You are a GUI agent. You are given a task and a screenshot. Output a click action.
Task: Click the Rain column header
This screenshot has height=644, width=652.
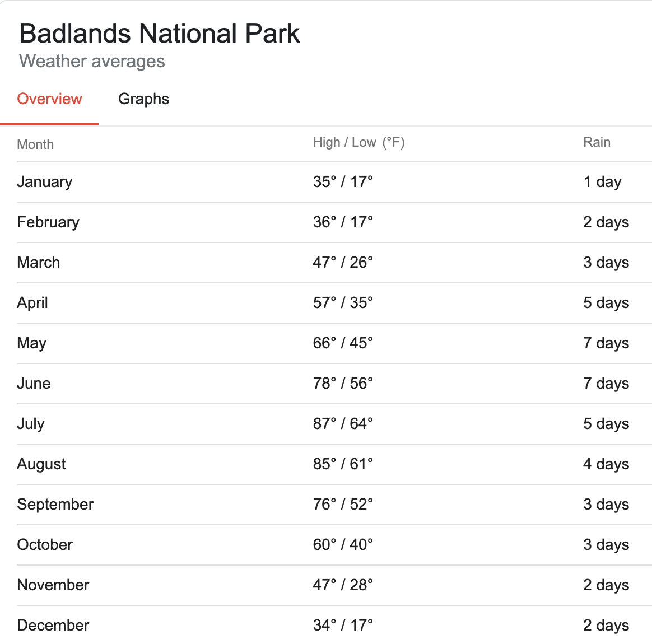click(597, 142)
